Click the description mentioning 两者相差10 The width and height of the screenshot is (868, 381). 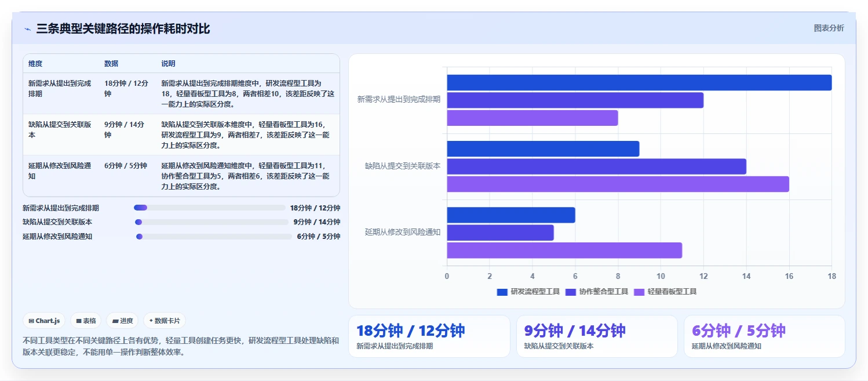(x=247, y=94)
